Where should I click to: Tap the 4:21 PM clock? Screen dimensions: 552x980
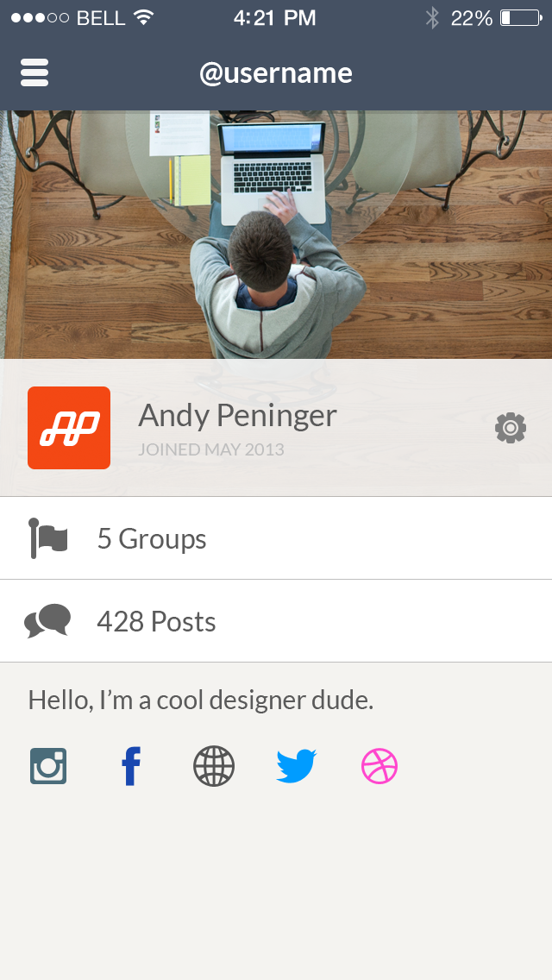274,18
